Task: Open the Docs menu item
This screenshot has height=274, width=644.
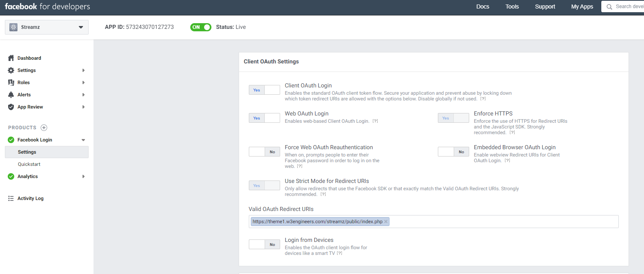Action: pyautogui.click(x=483, y=7)
